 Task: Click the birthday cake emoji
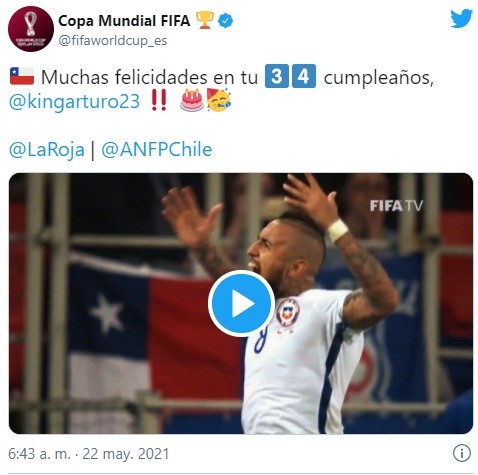pos(192,100)
